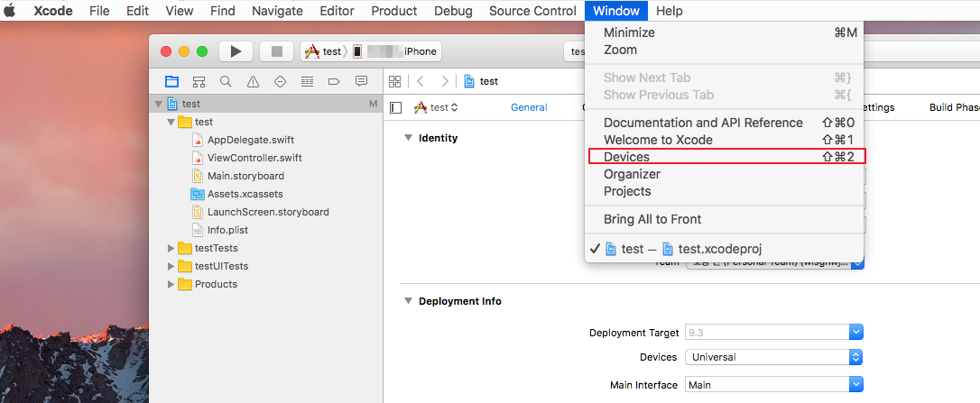Open the related items grid icon
This screenshot has height=403, width=980.
pos(394,81)
